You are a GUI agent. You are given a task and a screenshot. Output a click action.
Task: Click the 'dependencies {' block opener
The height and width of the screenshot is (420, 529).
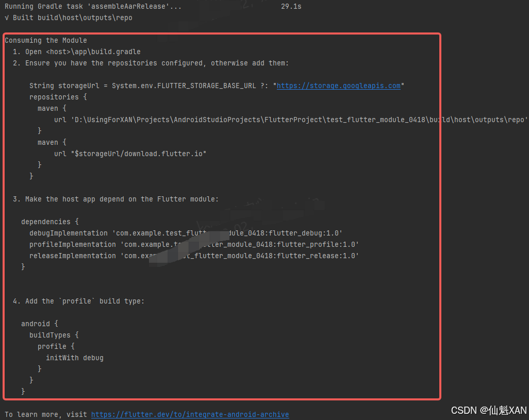49,222
